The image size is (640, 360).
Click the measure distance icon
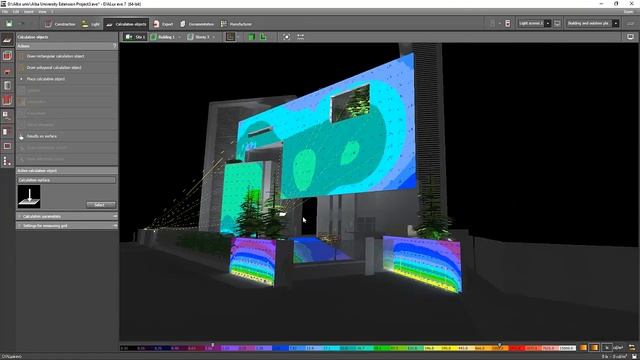(301, 37)
